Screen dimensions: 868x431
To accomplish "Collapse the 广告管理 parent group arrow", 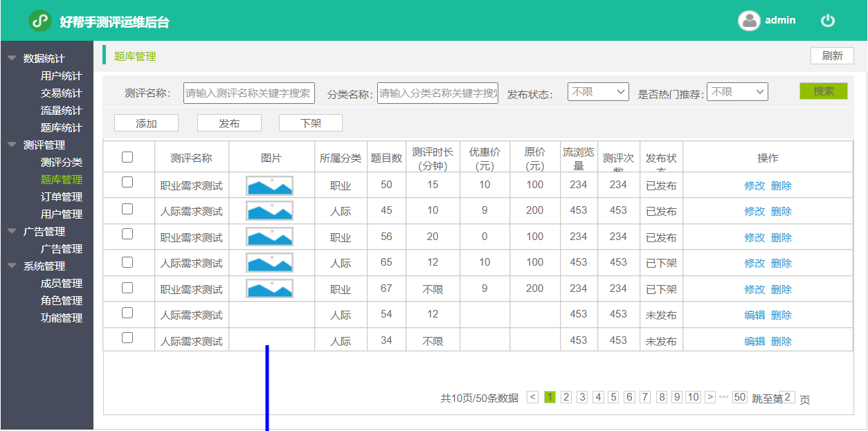I will click(12, 231).
